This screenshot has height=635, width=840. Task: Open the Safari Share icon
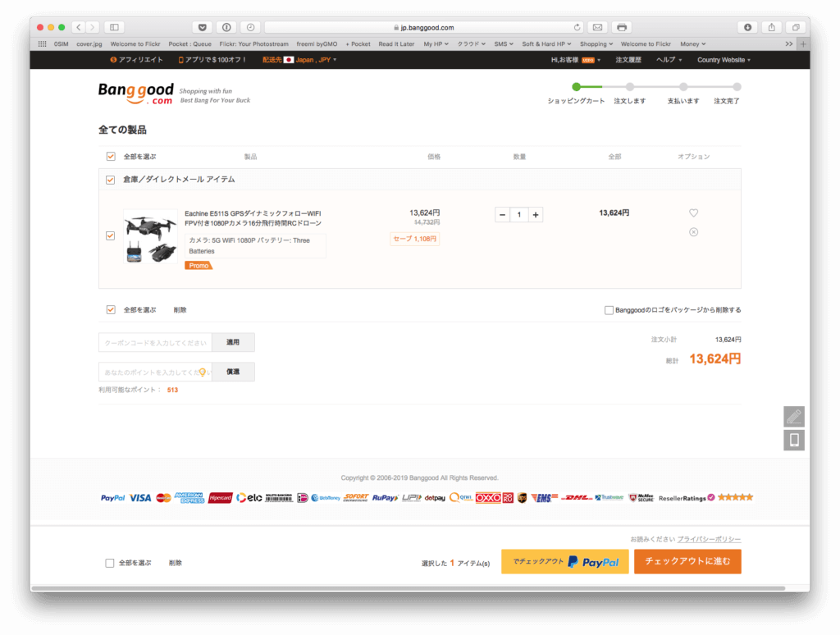[771, 27]
